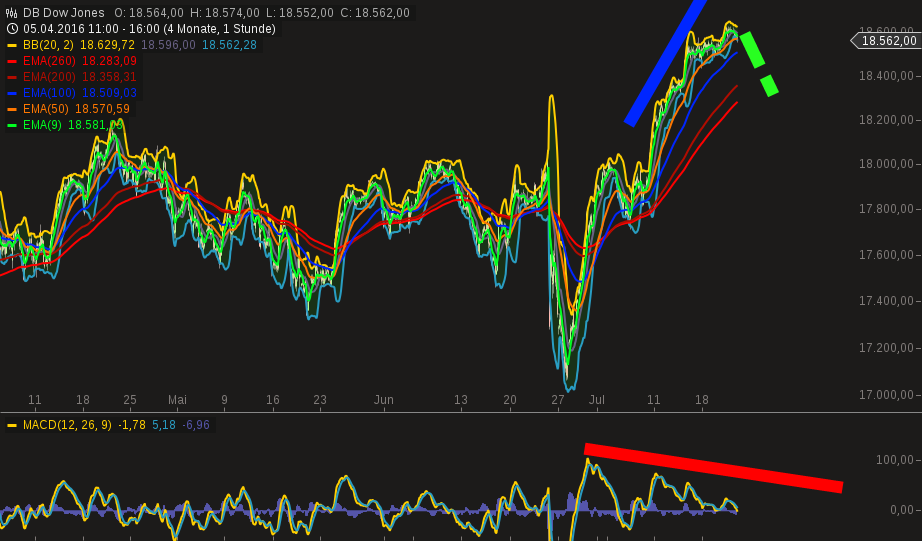Click the clock icon next to the date range

click(x=12, y=28)
